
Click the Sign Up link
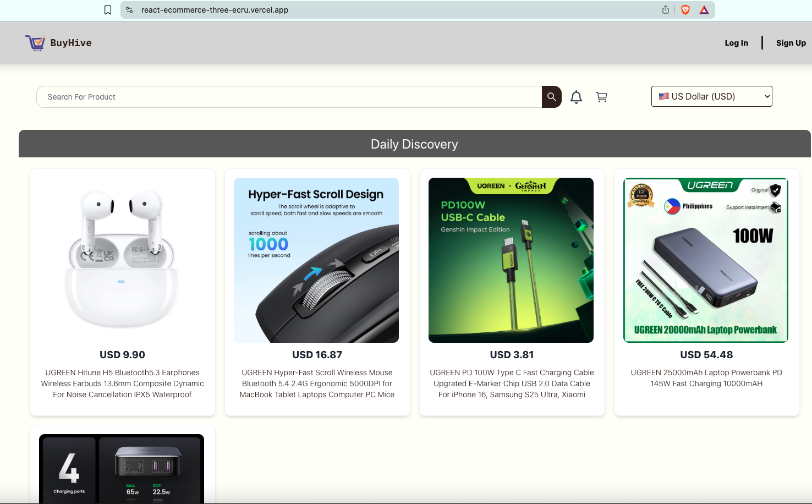point(791,43)
